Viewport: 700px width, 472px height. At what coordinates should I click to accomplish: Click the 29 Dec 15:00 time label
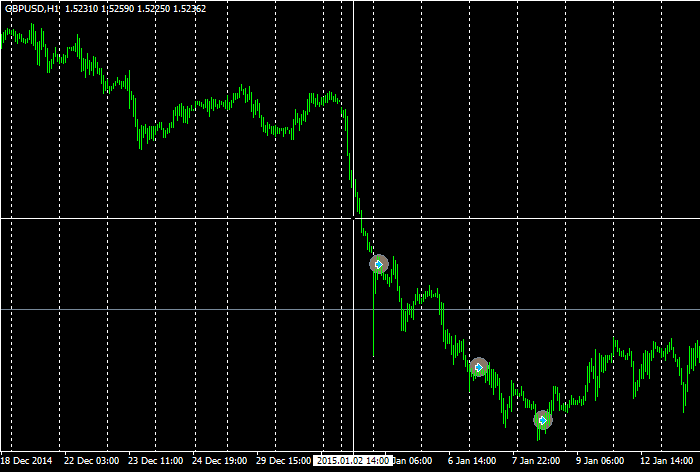coord(284,460)
